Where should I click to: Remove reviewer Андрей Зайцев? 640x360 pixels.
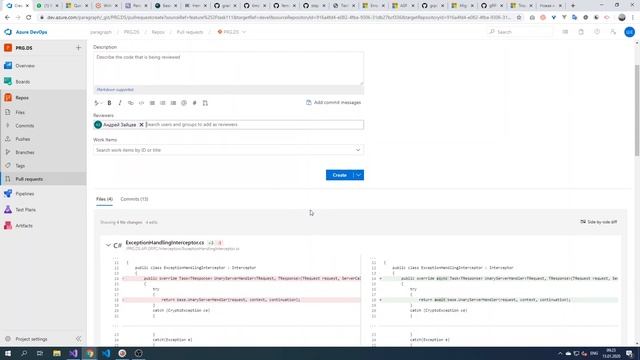(x=141, y=124)
